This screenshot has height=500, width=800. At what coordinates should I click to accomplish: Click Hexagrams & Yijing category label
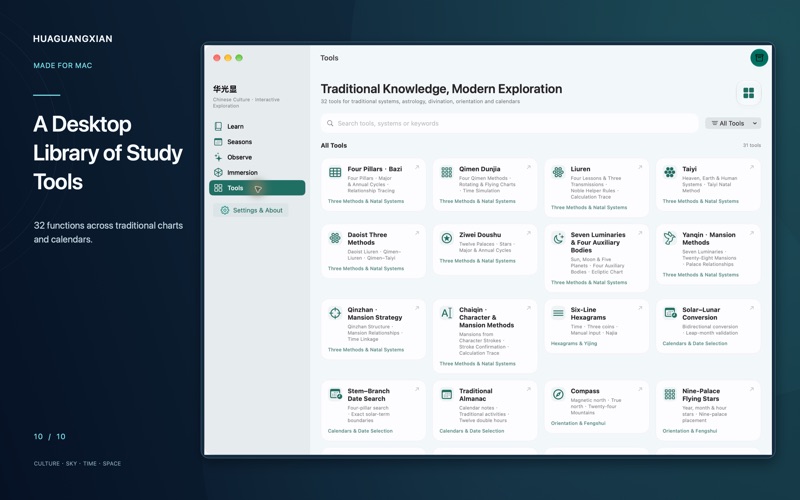tap(574, 343)
